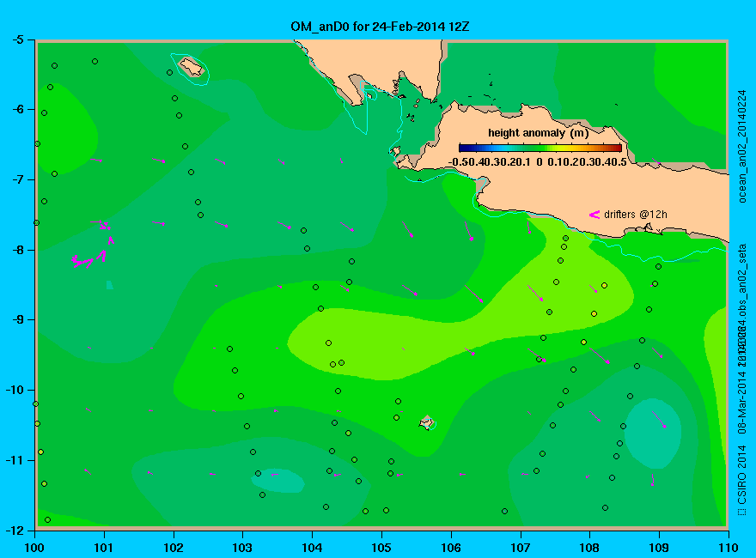
Task: Click the longitude axis label 100
Action: click(x=34, y=548)
